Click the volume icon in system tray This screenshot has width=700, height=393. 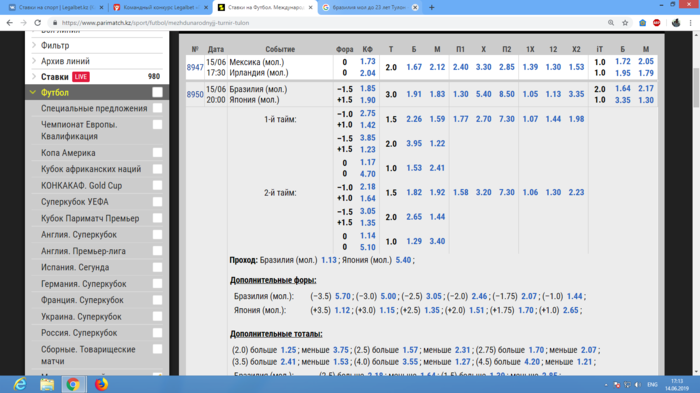pos(638,385)
